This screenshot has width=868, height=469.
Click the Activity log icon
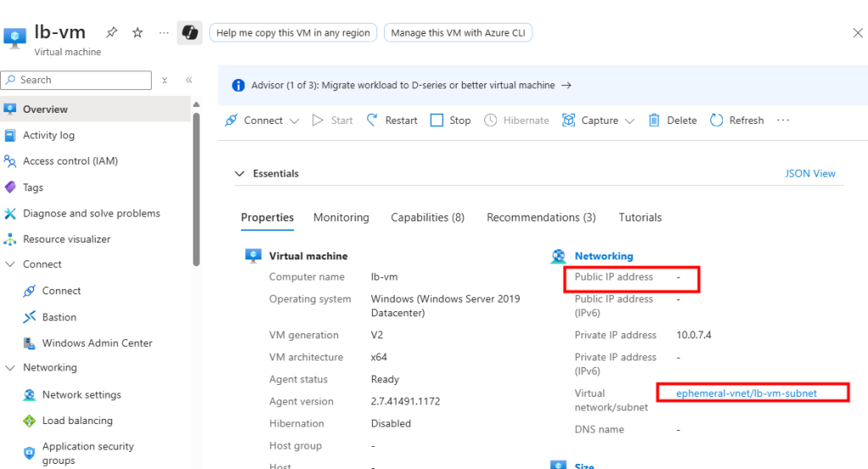pyautogui.click(x=10, y=135)
